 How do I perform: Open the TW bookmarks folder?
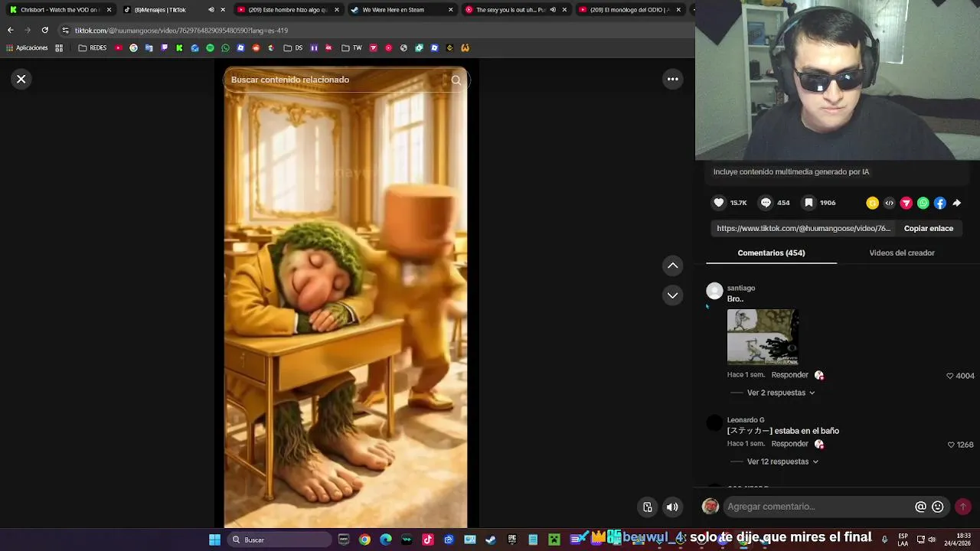(x=351, y=47)
